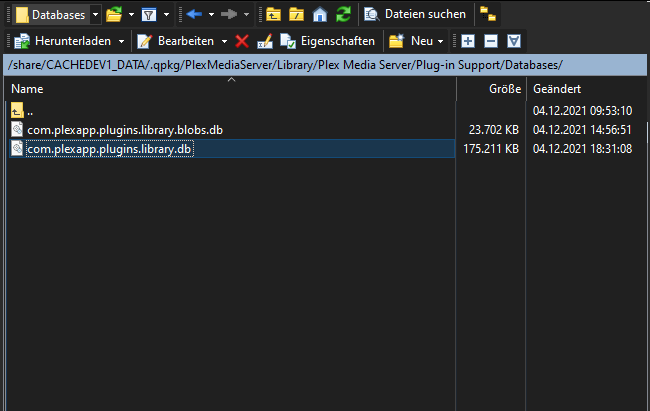This screenshot has height=411, width=650.
Task: Click the Neu button
Action: [x=411, y=41]
